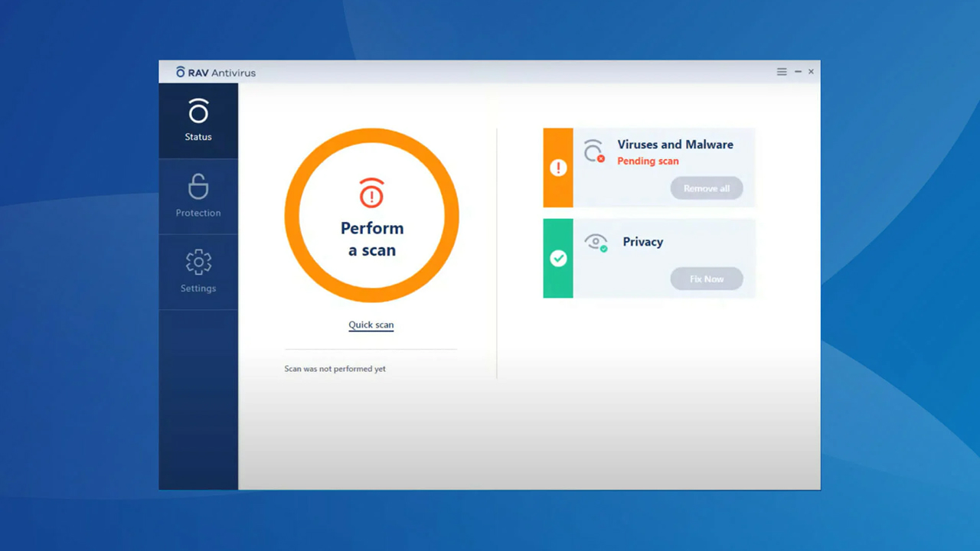980x551 pixels.
Task: Click the Scan was not performed message
Action: [335, 369]
